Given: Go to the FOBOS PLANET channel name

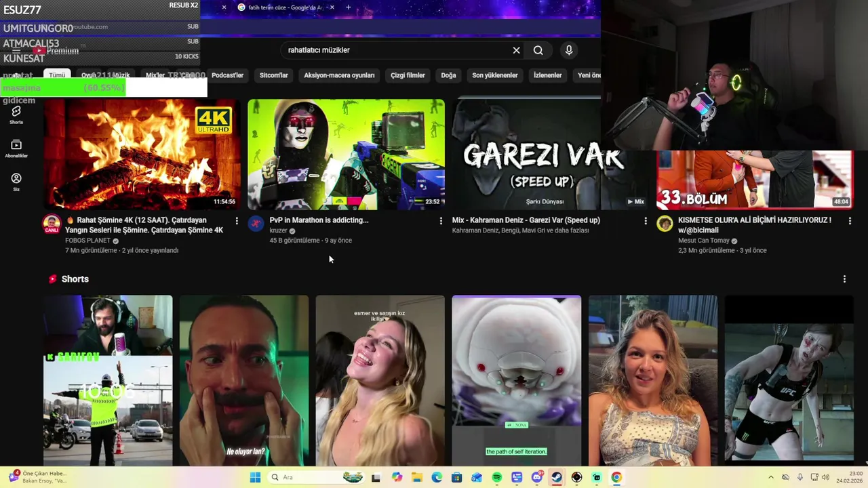Looking at the screenshot, I should click(x=87, y=241).
